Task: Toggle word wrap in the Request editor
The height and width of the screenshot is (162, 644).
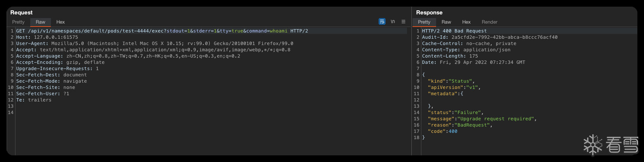Action: pos(382,22)
